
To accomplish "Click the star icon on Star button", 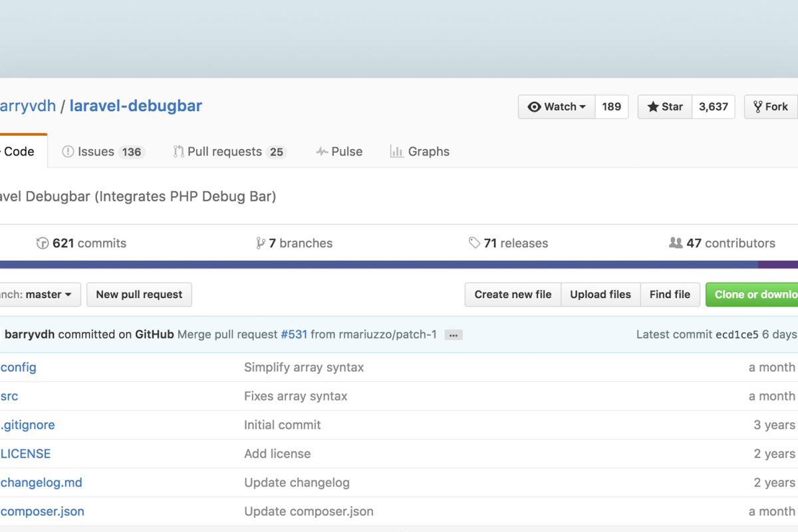I will [x=653, y=106].
